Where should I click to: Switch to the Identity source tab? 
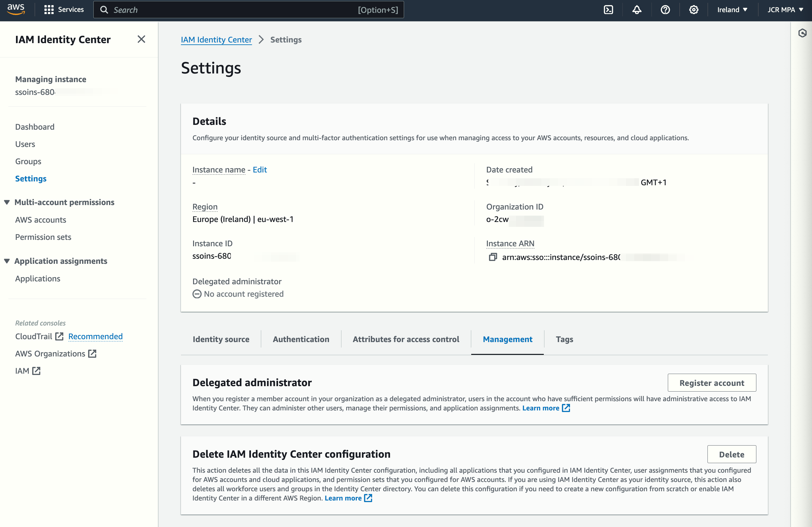(x=221, y=339)
